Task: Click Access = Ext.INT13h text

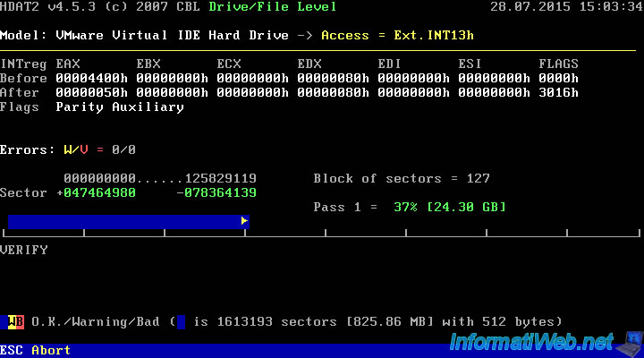Action: click(x=397, y=35)
